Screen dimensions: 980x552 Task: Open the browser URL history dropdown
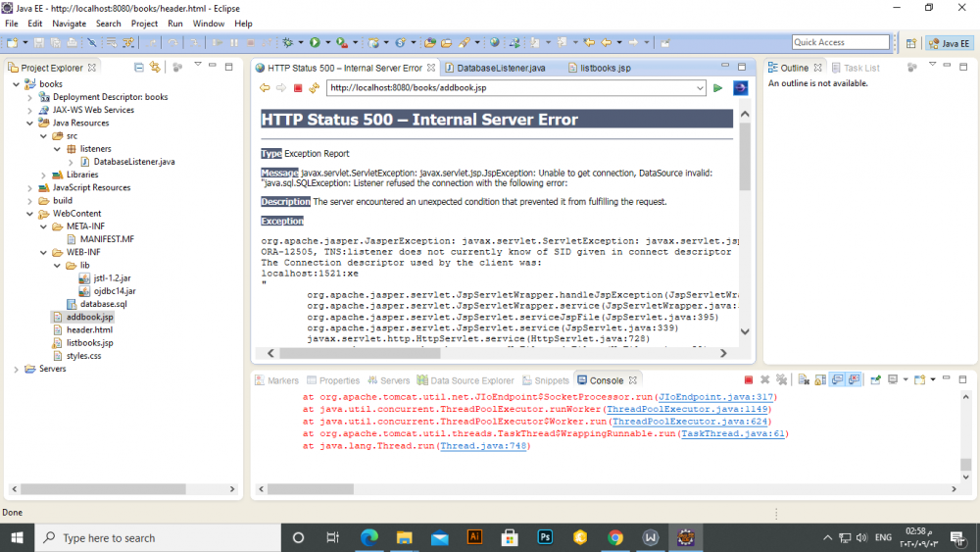[x=700, y=88]
